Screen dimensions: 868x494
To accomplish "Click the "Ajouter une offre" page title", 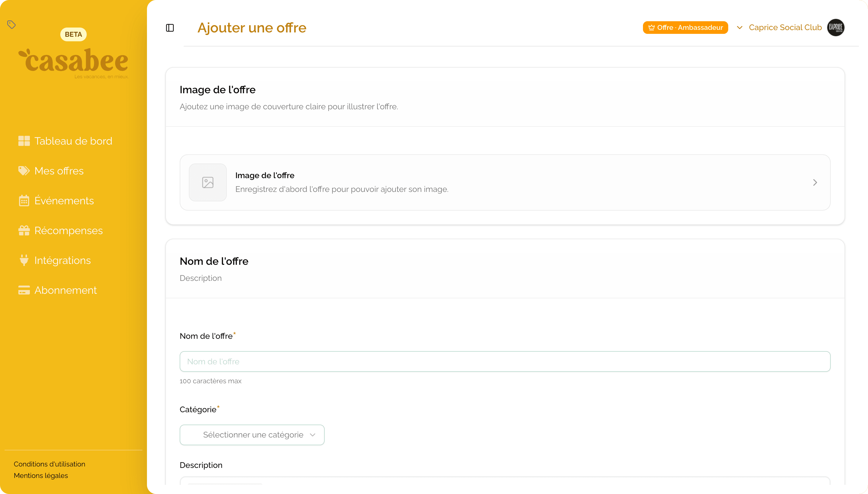I will click(x=252, y=28).
